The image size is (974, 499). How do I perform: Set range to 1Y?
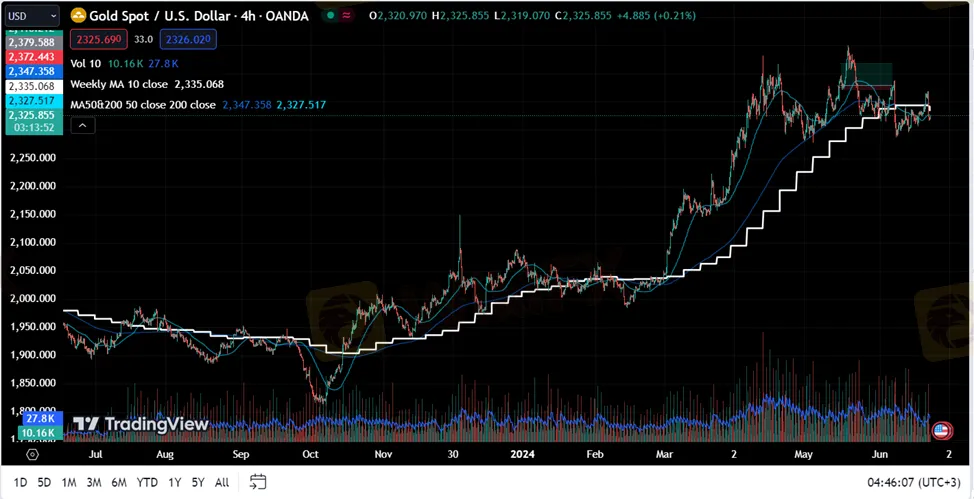[175, 482]
